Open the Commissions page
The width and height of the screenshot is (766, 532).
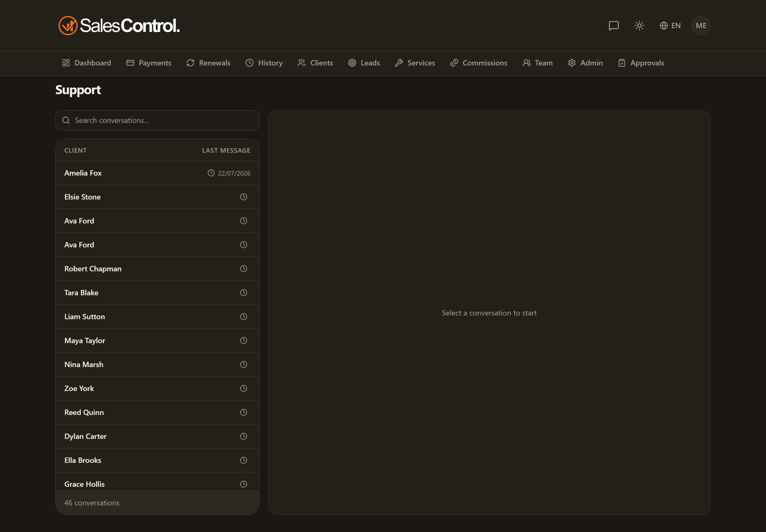(x=479, y=63)
